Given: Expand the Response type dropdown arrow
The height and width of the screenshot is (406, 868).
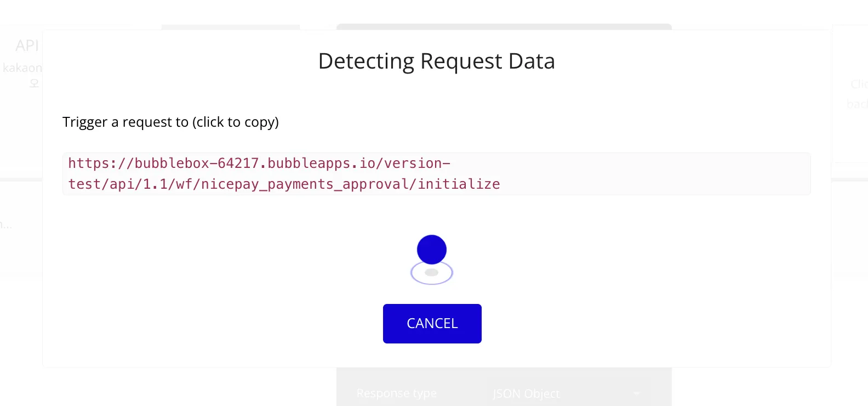Looking at the screenshot, I should point(636,393).
